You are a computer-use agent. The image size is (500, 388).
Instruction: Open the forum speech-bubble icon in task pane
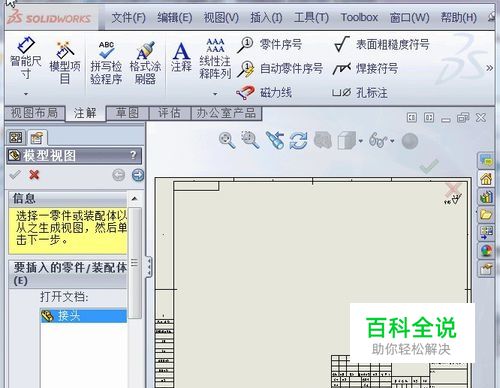point(486,161)
